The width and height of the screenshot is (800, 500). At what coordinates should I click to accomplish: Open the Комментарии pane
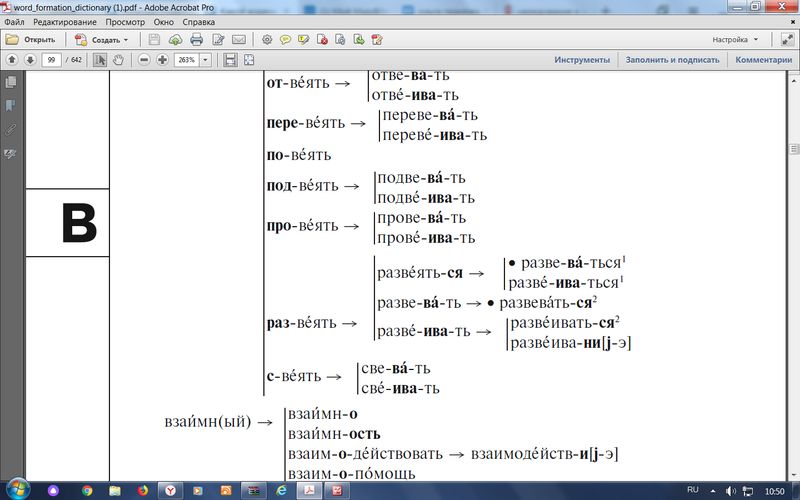763,60
